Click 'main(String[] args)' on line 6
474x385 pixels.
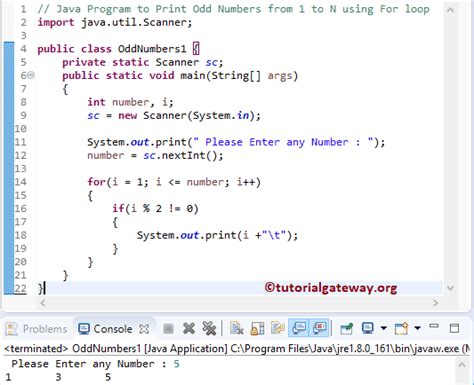(239, 76)
